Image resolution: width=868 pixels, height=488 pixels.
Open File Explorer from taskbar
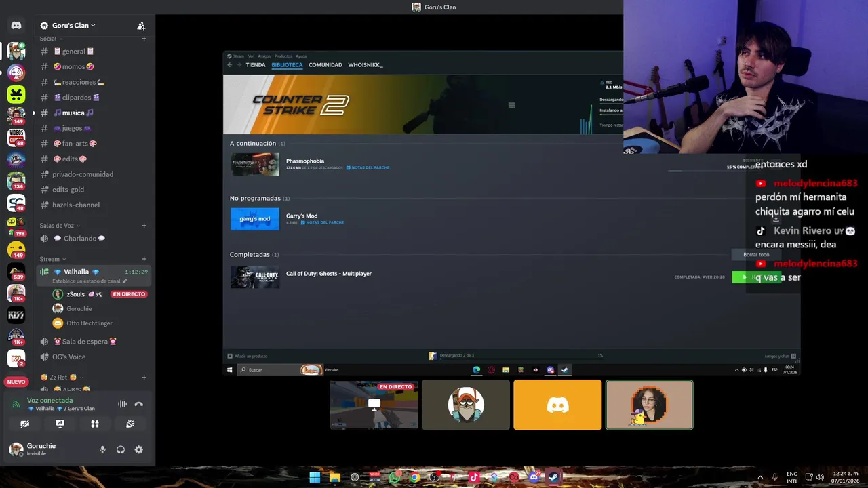pyautogui.click(x=334, y=477)
